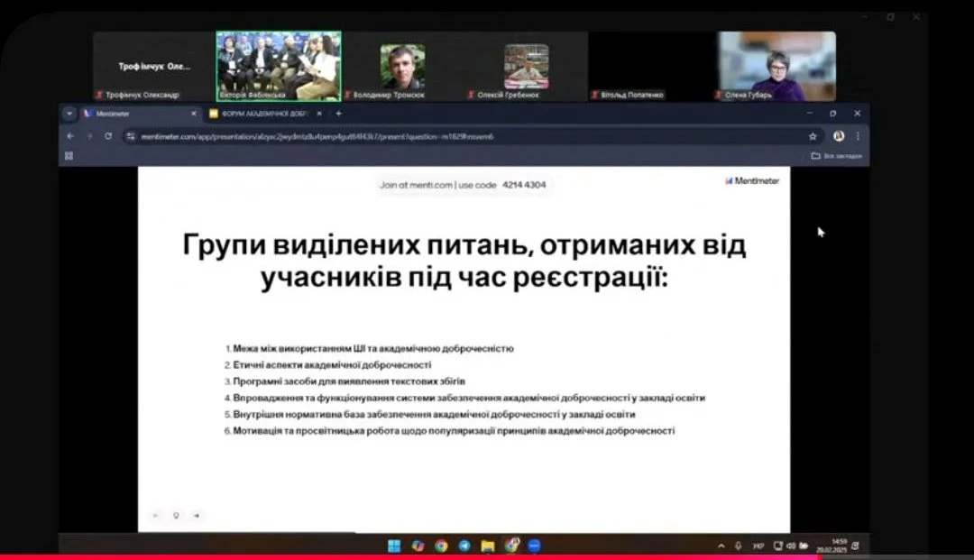This screenshot has width=974, height=560.
Task: Reload the Mentimeter page
Action: (108, 136)
